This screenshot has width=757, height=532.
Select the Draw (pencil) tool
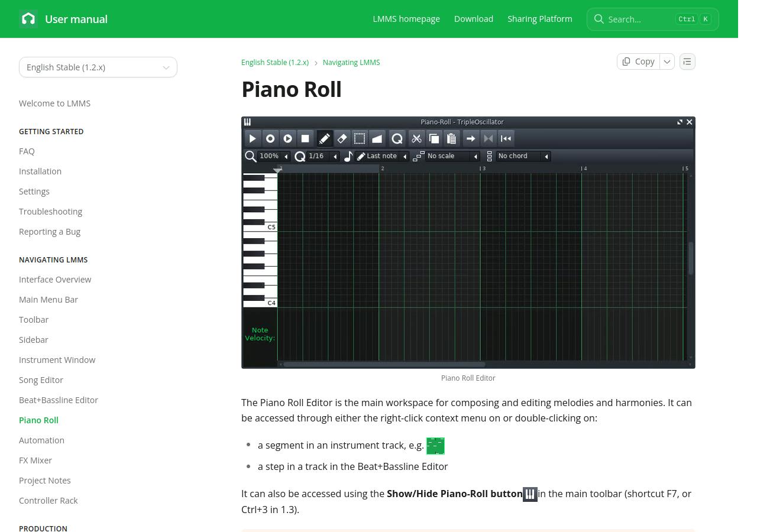(x=324, y=138)
